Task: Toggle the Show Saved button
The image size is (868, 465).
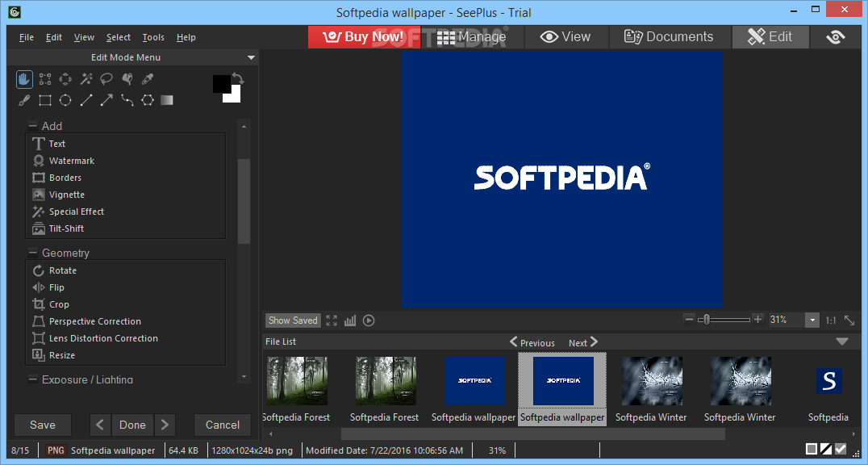Action: 293,320
